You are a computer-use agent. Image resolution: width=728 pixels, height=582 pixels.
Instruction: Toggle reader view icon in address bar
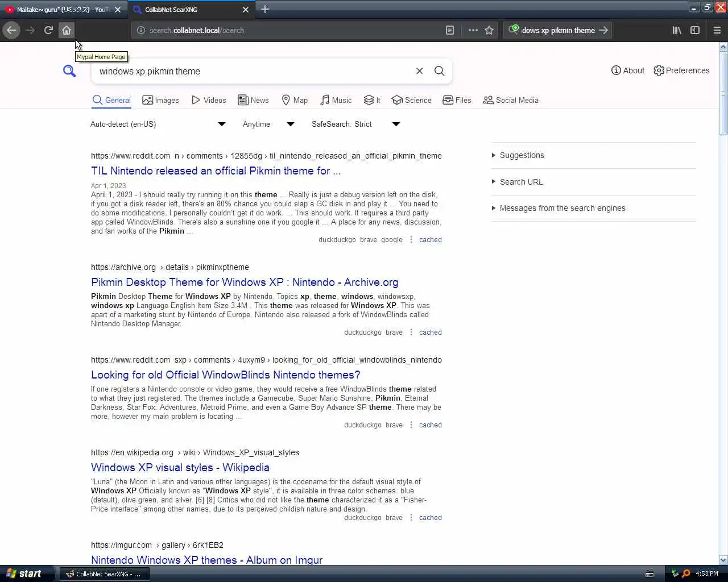[450, 30]
